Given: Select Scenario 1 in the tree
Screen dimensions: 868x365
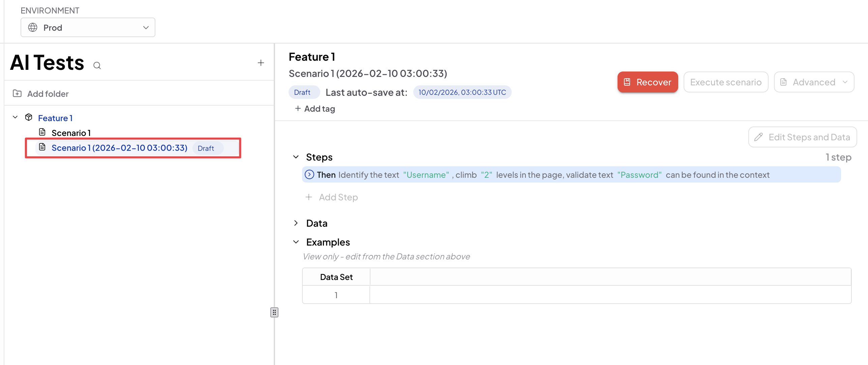Looking at the screenshot, I should (71, 133).
